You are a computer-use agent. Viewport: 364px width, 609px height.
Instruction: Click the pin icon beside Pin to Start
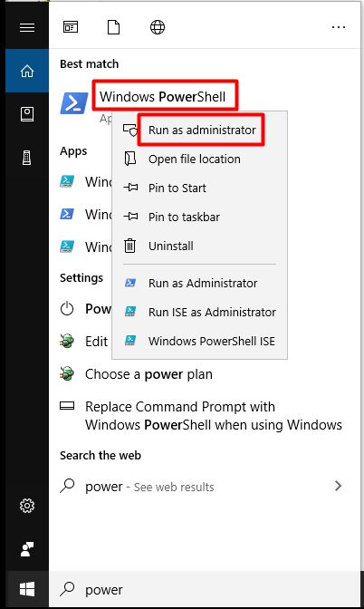(130, 188)
